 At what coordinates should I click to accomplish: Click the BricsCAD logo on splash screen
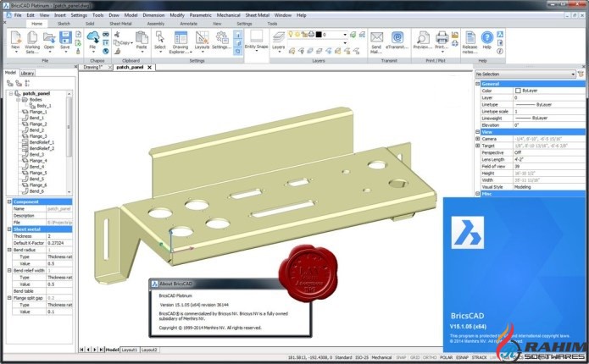467,233
